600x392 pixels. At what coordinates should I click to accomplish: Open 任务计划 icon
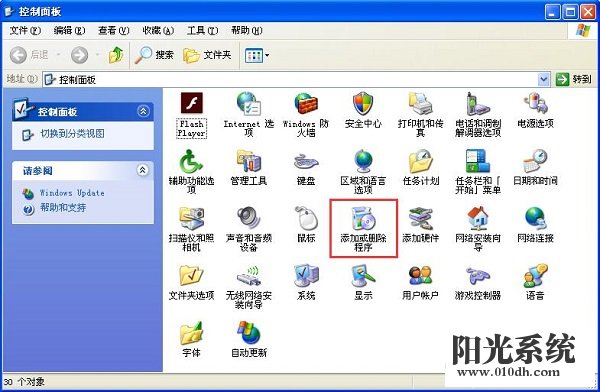click(x=421, y=161)
